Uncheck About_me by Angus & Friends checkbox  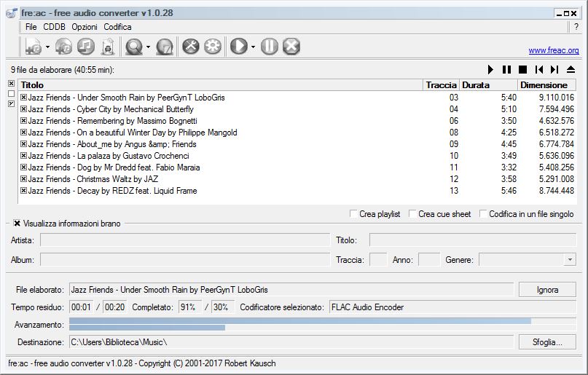[23, 144]
